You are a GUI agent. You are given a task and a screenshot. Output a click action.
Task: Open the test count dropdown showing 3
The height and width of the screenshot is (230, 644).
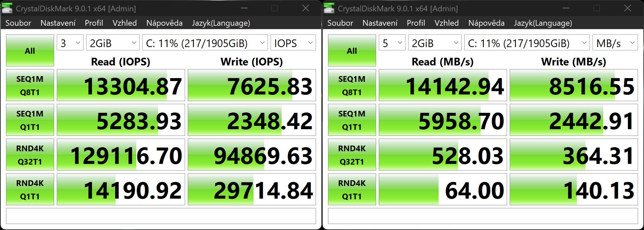tap(70, 43)
